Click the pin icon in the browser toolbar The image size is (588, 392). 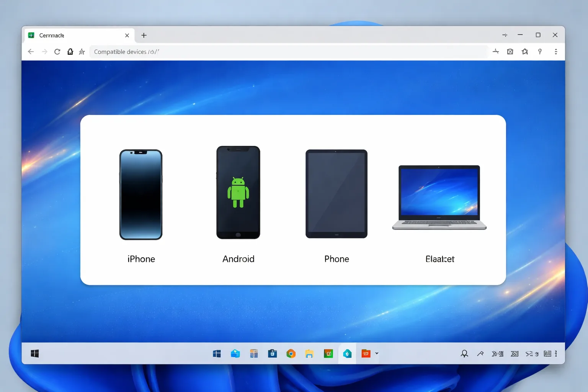pyautogui.click(x=540, y=52)
